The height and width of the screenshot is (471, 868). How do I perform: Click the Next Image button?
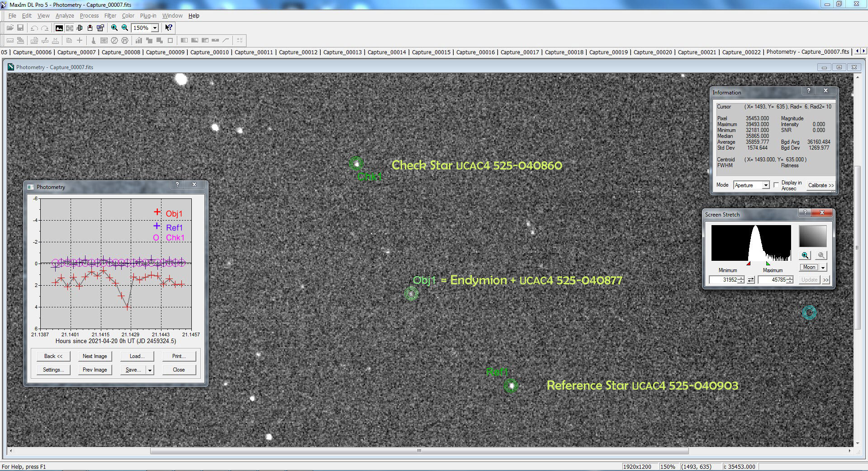95,356
